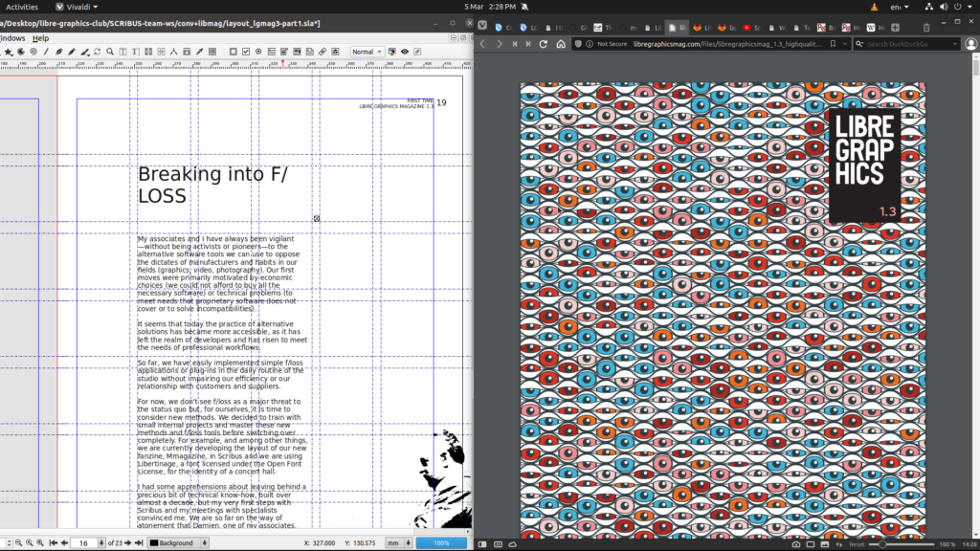Go back in Vivaldi history
Screen dimensions: 980x551
click(482, 44)
